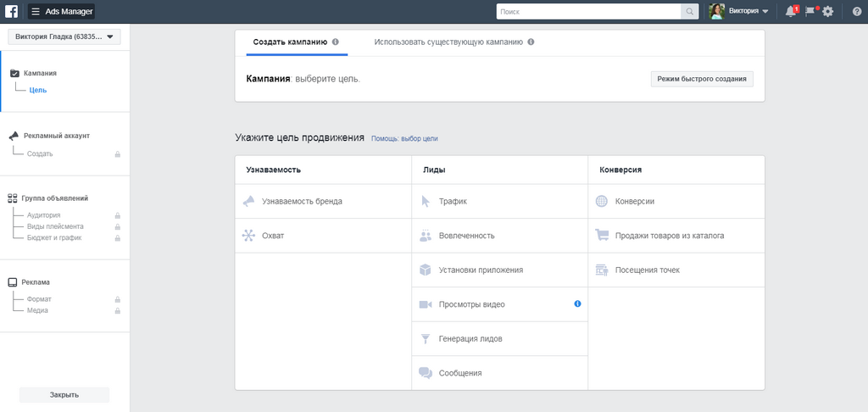Viewport: 868px width, 412px height.
Task: Click the search magnifier button
Action: tap(689, 12)
